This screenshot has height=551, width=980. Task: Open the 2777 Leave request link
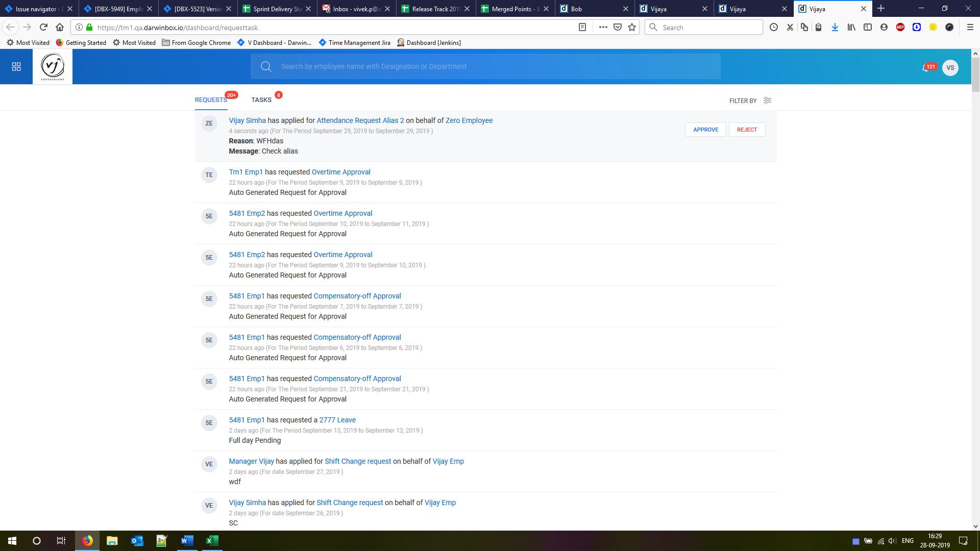pos(337,420)
